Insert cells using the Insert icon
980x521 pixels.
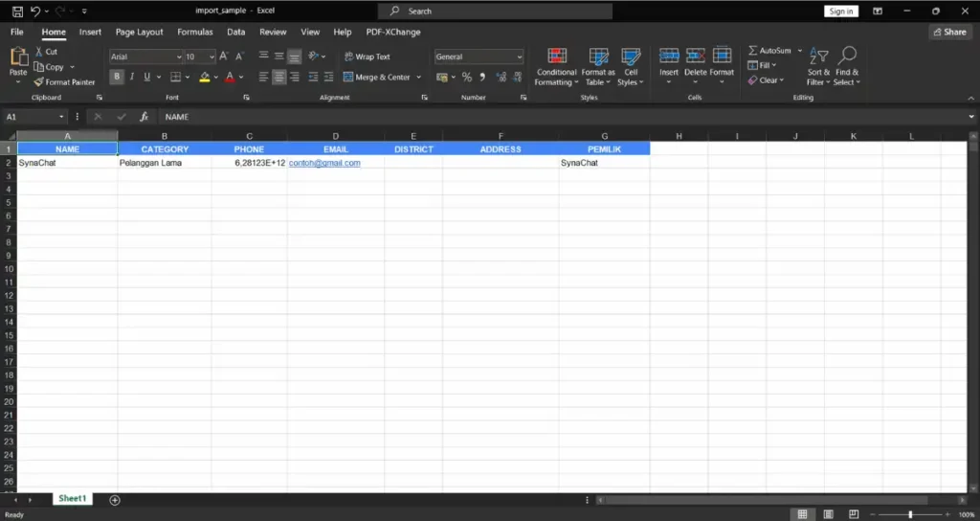tap(669, 57)
